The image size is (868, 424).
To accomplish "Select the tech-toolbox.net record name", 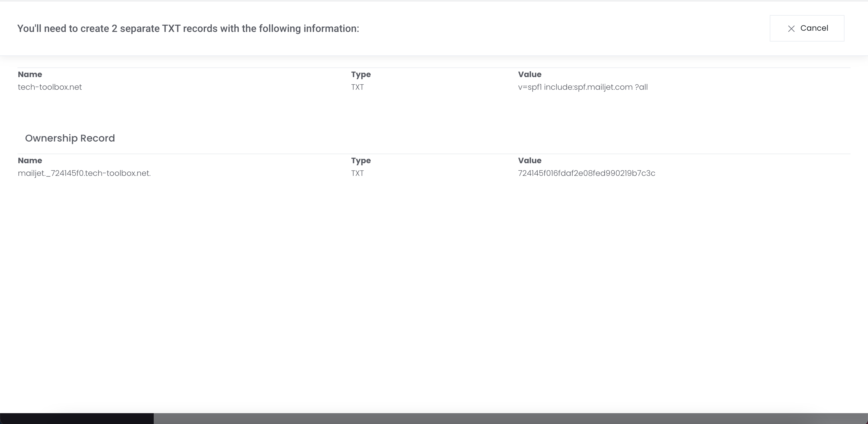I will 50,87.
